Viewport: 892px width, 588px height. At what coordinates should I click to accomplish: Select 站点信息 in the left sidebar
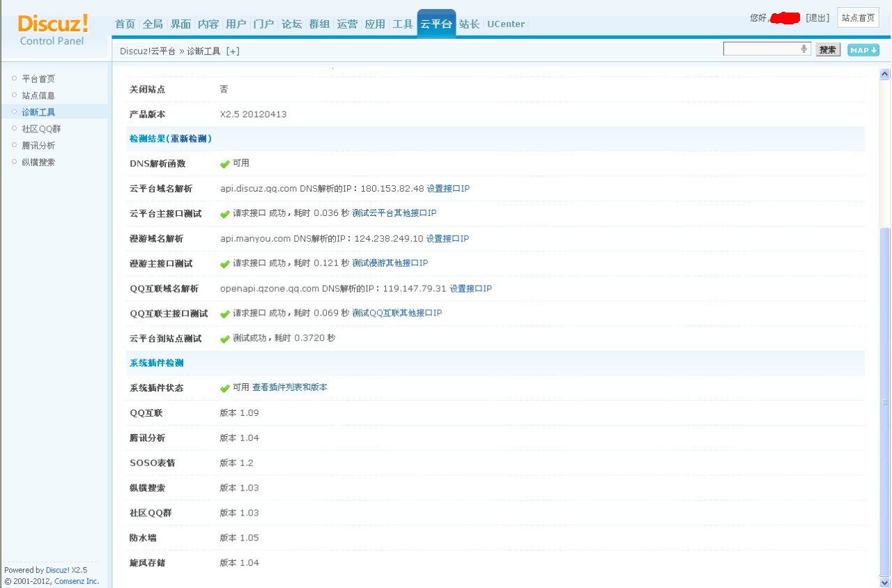(x=38, y=95)
